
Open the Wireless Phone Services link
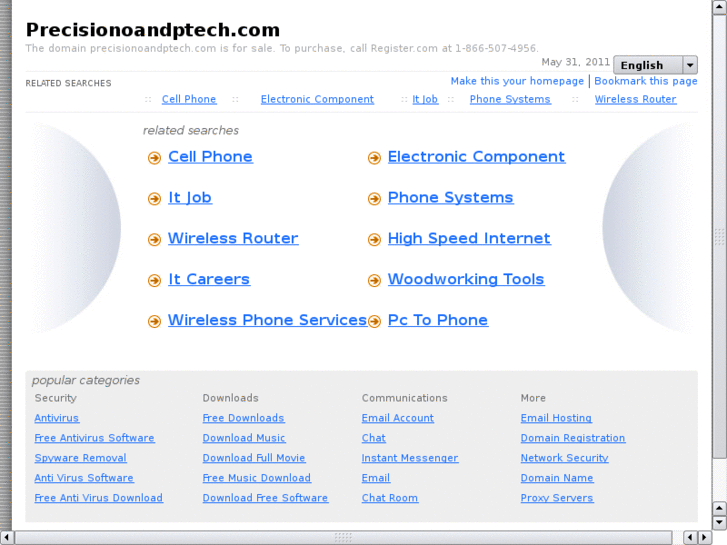(267, 320)
